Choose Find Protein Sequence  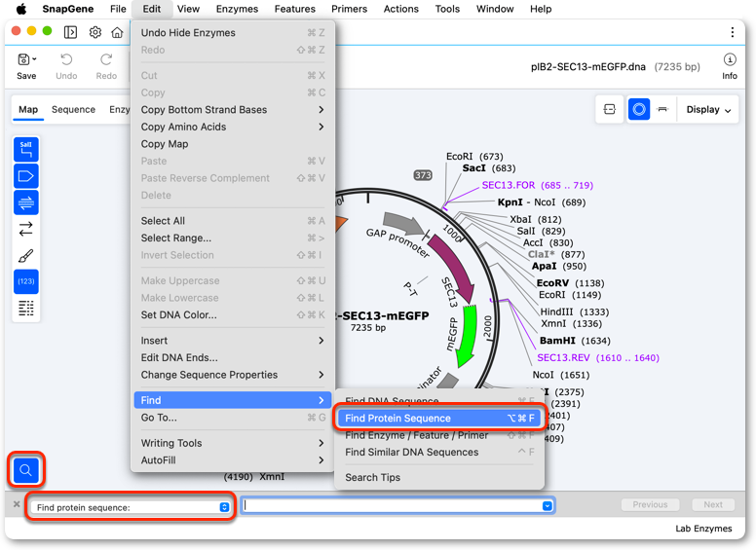click(439, 418)
